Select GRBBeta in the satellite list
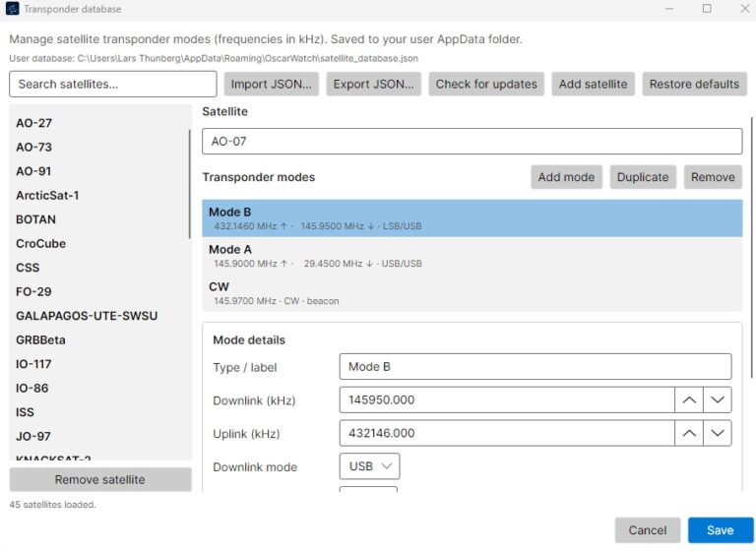The width and height of the screenshot is (756, 551). click(x=98, y=339)
